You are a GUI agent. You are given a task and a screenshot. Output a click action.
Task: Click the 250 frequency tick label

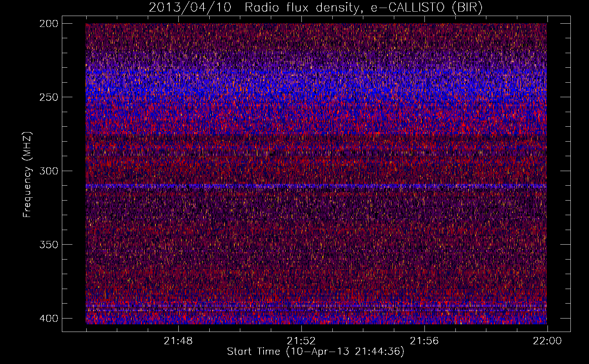click(48, 97)
